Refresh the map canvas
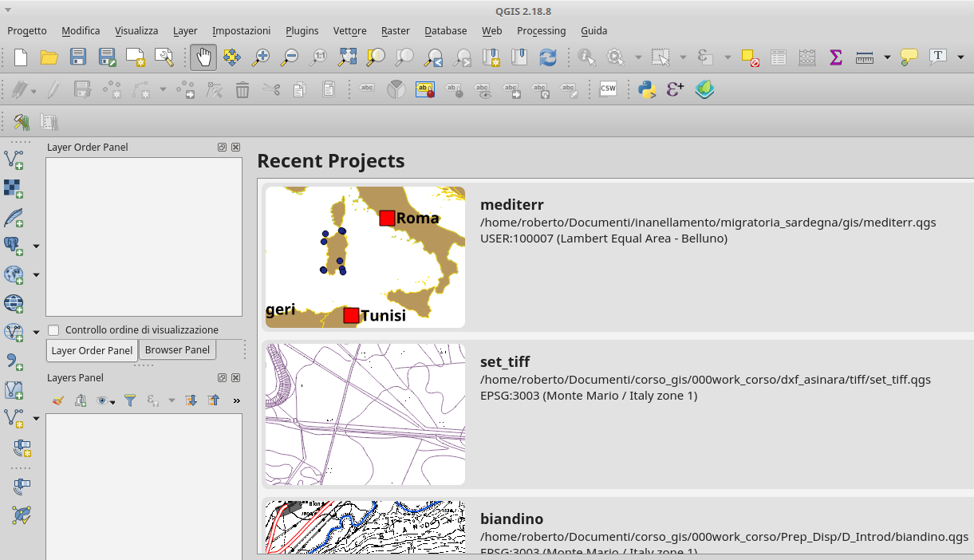 (x=548, y=57)
